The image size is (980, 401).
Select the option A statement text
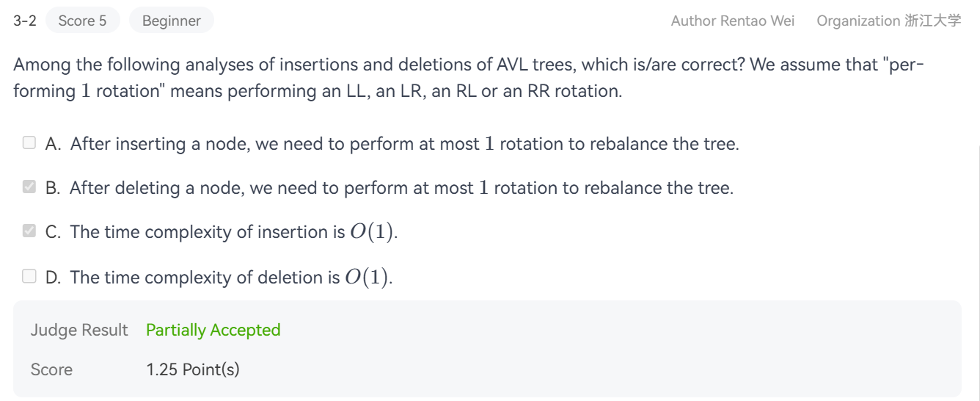click(x=403, y=144)
